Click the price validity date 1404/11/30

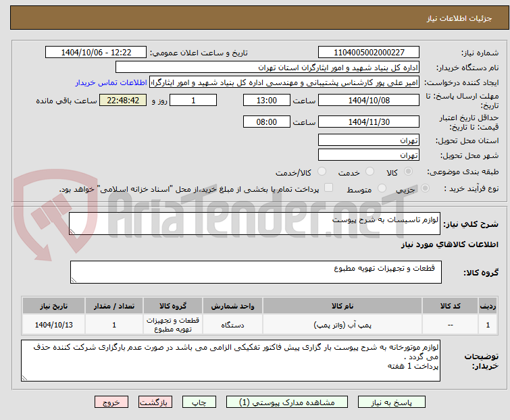[x=369, y=122]
